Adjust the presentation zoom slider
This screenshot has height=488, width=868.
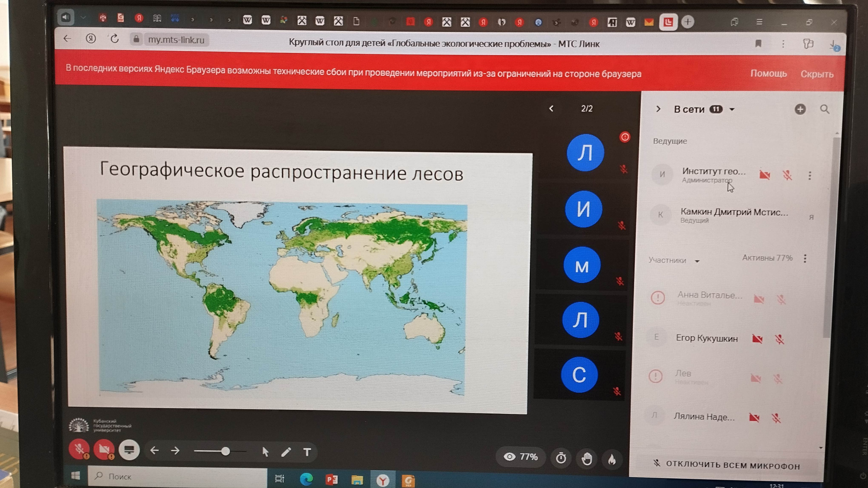(x=225, y=452)
